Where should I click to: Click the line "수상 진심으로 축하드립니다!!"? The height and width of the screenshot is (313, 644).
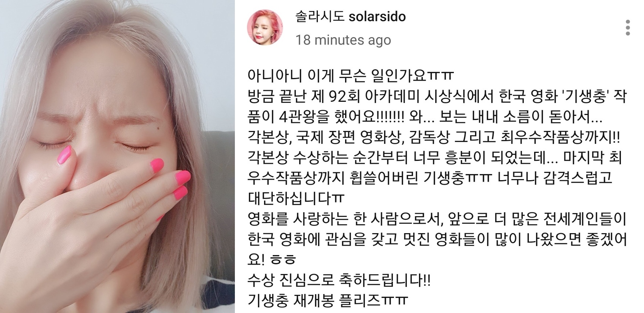339,280
